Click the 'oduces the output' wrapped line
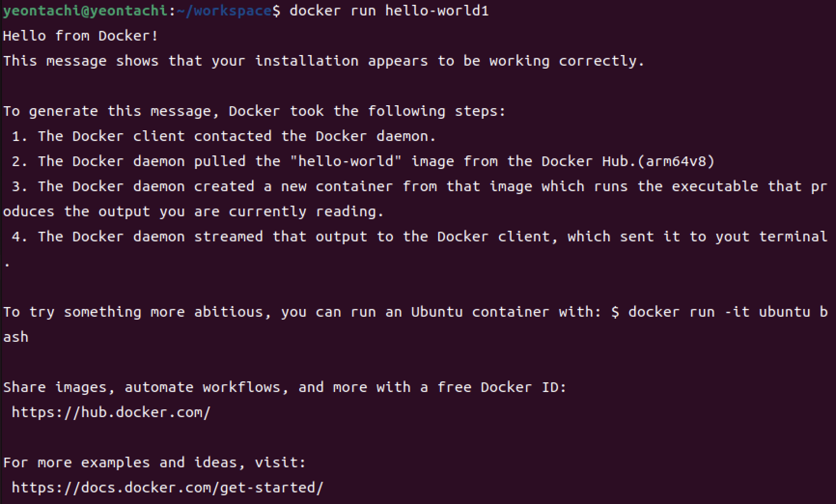The width and height of the screenshot is (836, 504). tap(193, 211)
